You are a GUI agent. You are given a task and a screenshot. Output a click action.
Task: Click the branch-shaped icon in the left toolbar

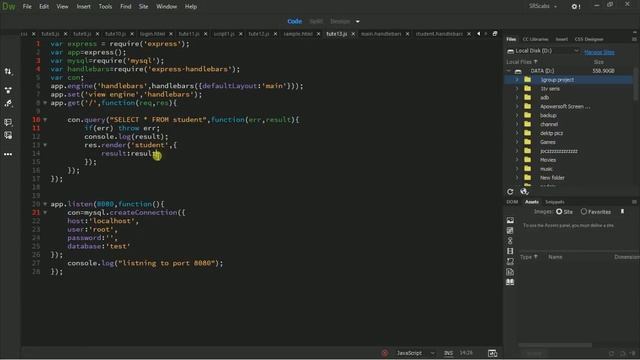tap(8, 90)
